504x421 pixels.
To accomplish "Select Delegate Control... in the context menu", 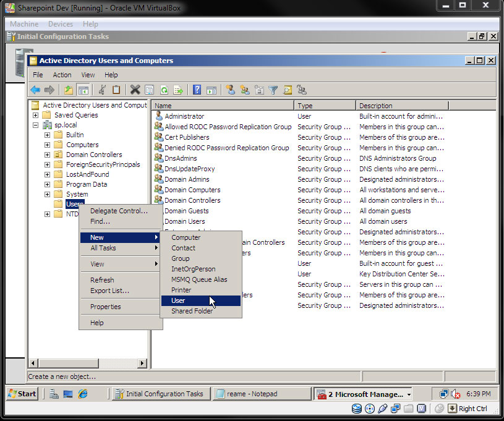I will pos(121,211).
